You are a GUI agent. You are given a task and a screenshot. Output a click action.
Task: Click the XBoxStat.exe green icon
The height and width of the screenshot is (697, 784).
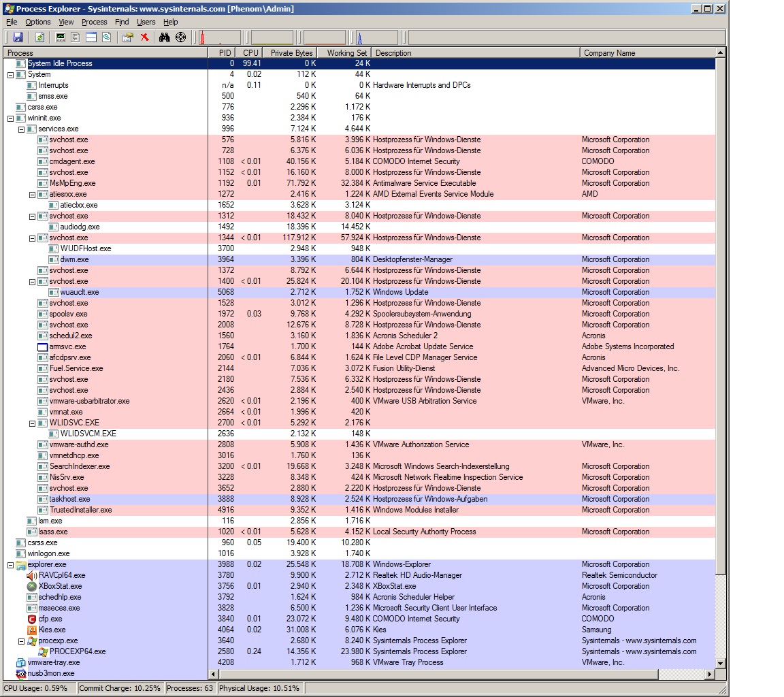tap(32, 587)
